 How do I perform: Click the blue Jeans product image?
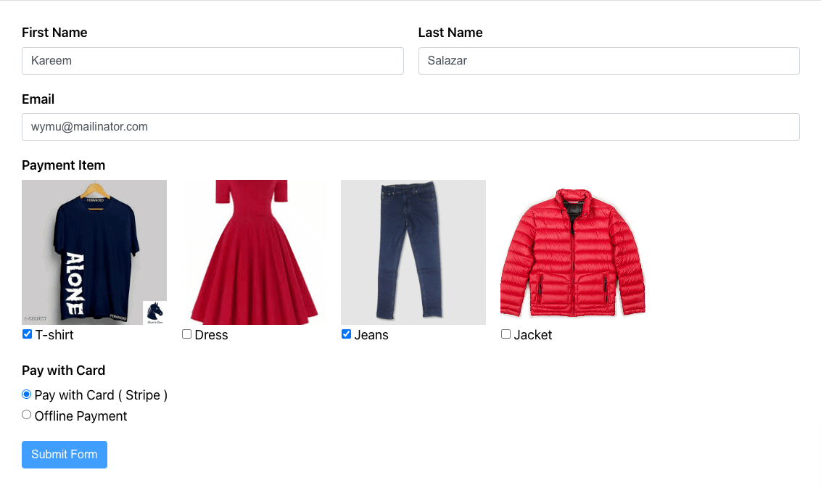413,252
